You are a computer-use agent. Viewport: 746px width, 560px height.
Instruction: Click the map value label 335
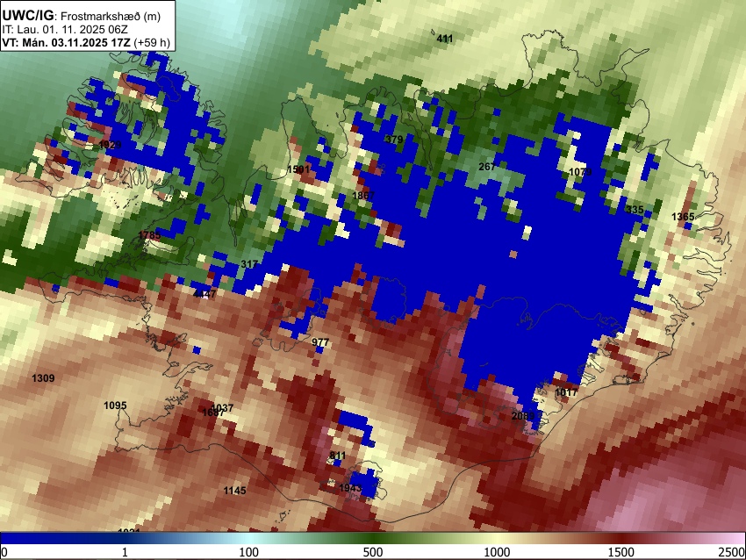[635, 210]
